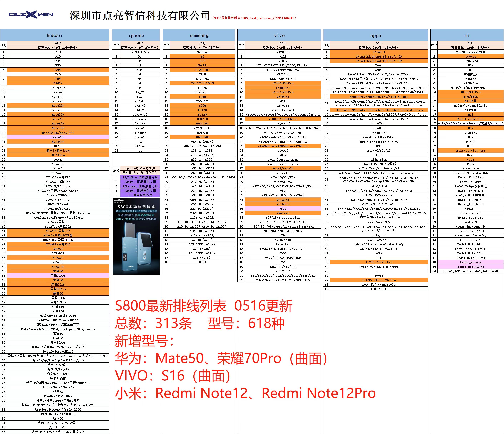Viewport: 504px width, 434px height.
Task: Click the red text 型号:618种
Action: pyautogui.click(x=246, y=323)
